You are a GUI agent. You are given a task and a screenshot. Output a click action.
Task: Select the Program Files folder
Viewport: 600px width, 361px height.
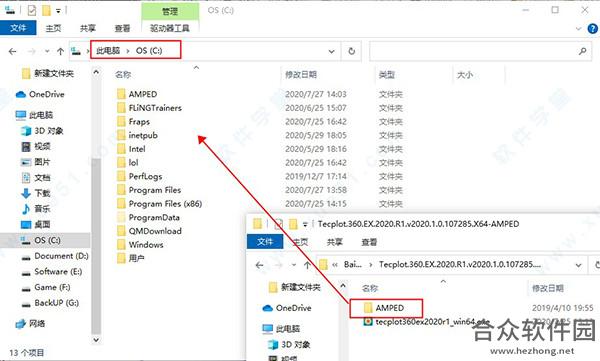pyautogui.click(x=155, y=190)
